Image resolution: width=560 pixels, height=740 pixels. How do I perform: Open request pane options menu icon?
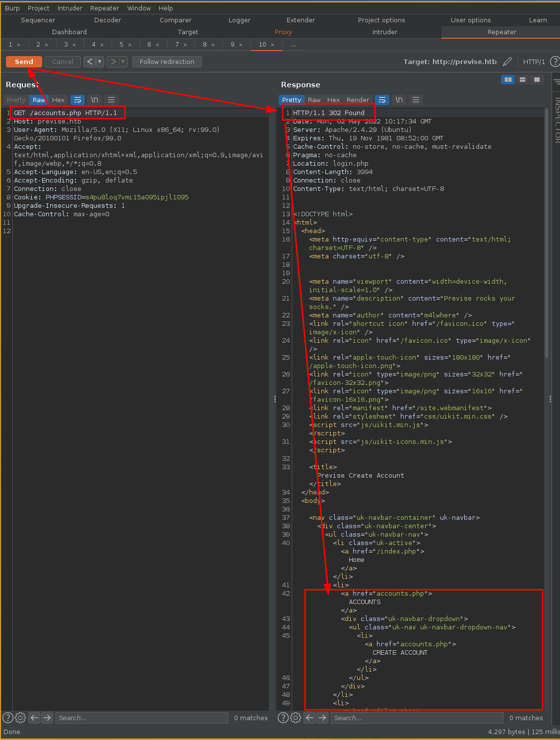tap(111, 100)
